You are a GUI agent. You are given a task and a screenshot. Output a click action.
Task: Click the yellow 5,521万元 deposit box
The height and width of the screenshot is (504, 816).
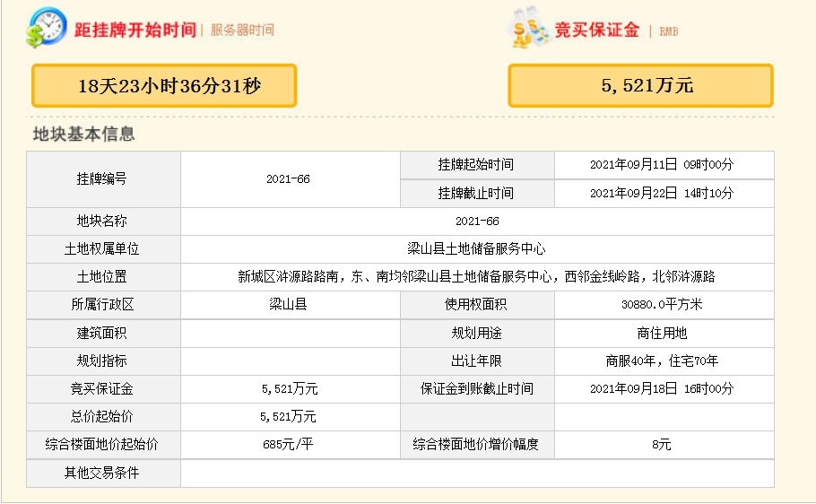coord(640,85)
